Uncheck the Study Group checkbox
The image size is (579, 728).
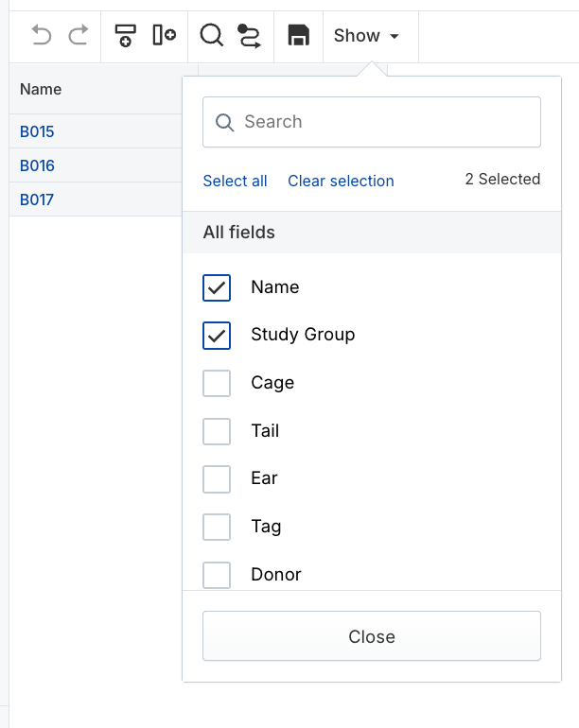[x=217, y=336]
